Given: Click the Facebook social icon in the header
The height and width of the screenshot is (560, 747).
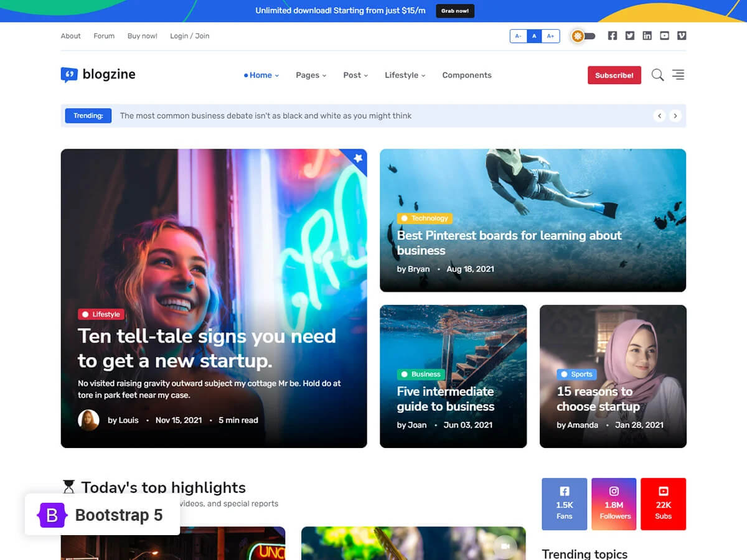Looking at the screenshot, I should (x=612, y=35).
